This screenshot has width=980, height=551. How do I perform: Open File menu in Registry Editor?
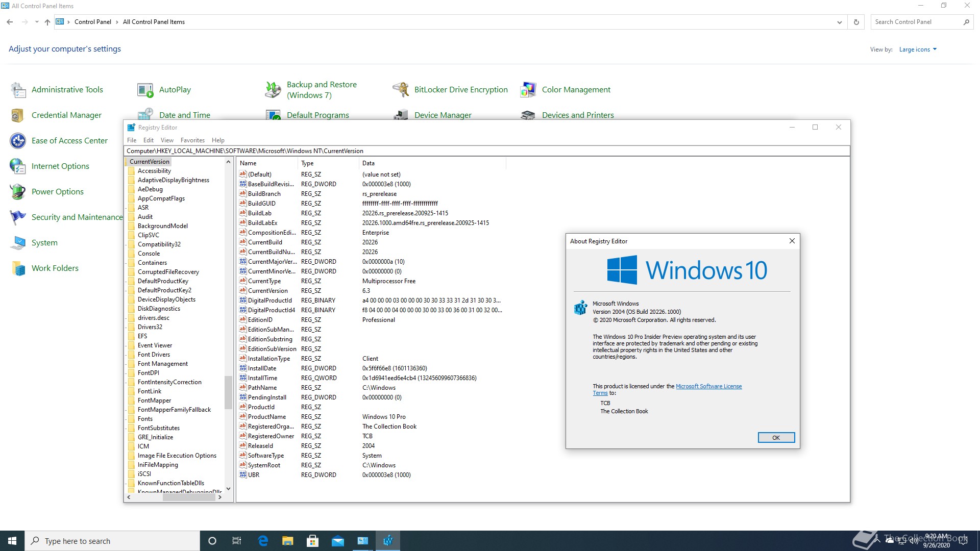pyautogui.click(x=132, y=140)
